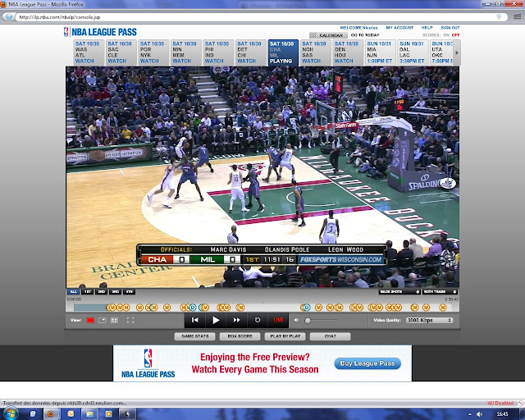
Task: Watch the WAS vs ATL game
Action: click(x=89, y=52)
